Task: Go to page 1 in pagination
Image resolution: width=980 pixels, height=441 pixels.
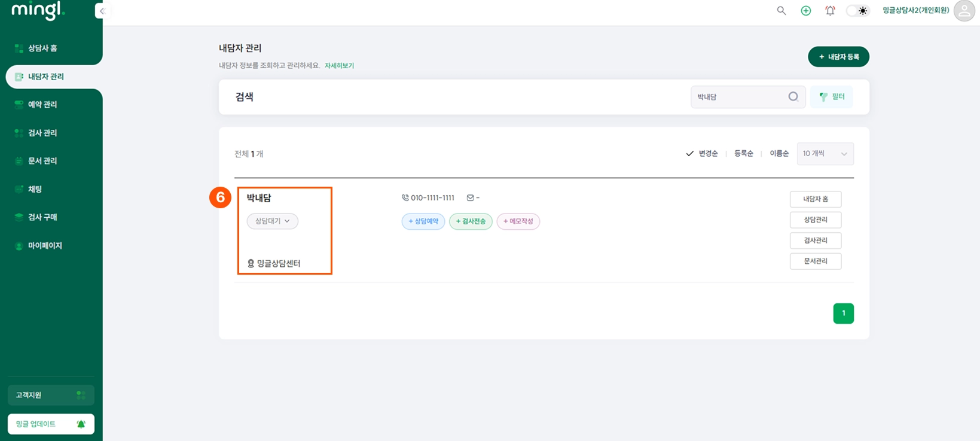Action: click(x=843, y=314)
